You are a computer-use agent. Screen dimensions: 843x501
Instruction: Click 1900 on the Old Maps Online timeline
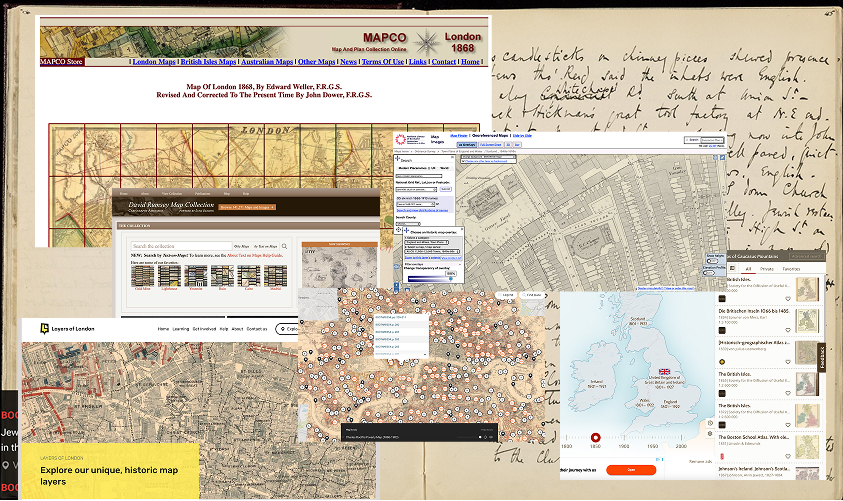[624, 446]
